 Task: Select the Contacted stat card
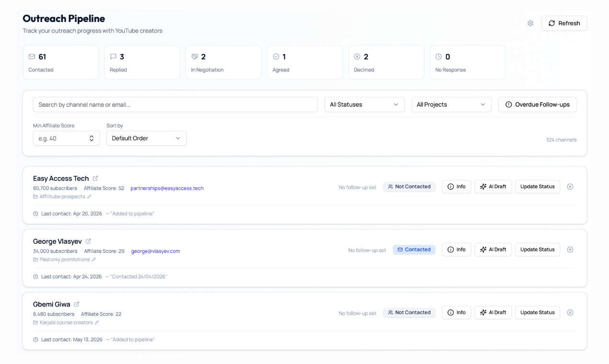tap(61, 62)
